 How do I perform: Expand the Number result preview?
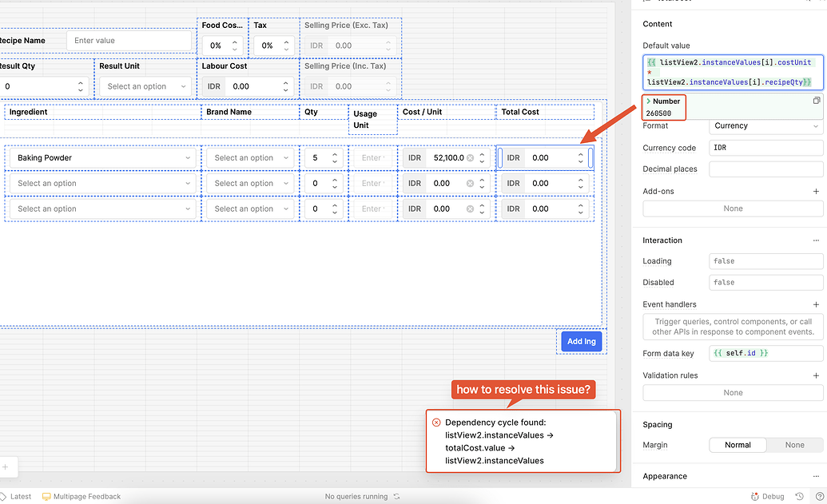click(x=648, y=101)
